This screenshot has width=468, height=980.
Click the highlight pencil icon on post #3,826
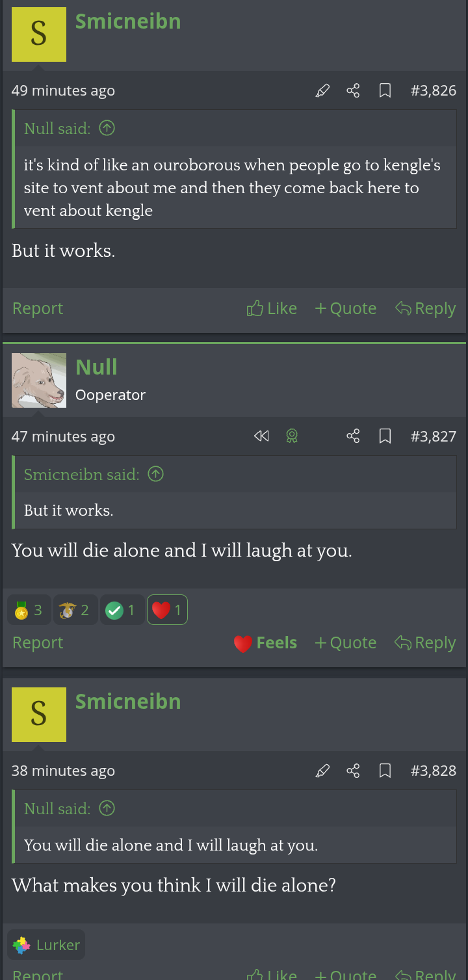pyautogui.click(x=322, y=90)
